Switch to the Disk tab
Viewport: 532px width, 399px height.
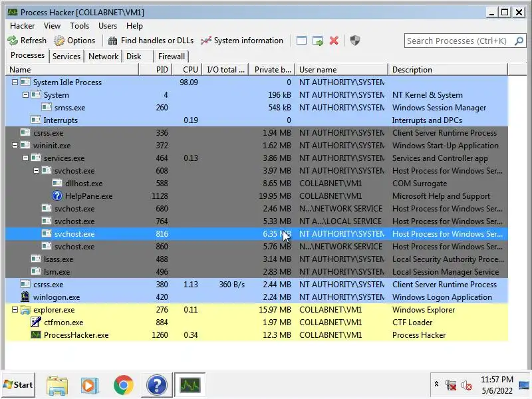pyautogui.click(x=134, y=57)
